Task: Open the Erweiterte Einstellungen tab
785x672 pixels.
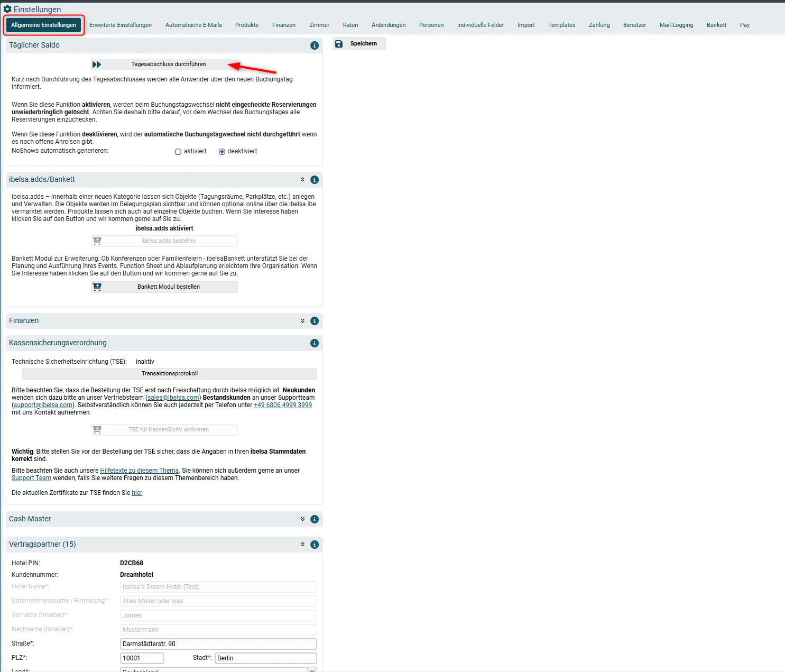Action: coord(121,25)
